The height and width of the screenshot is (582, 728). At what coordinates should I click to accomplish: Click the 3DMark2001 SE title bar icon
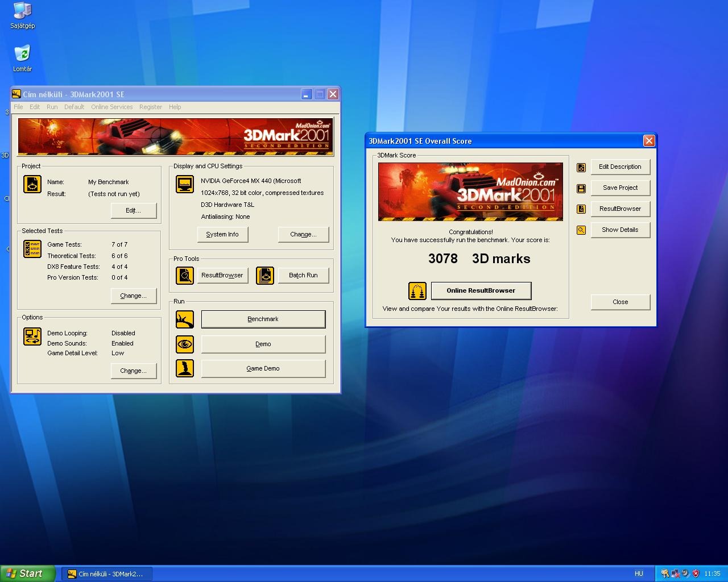pyautogui.click(x=17, y=94)
